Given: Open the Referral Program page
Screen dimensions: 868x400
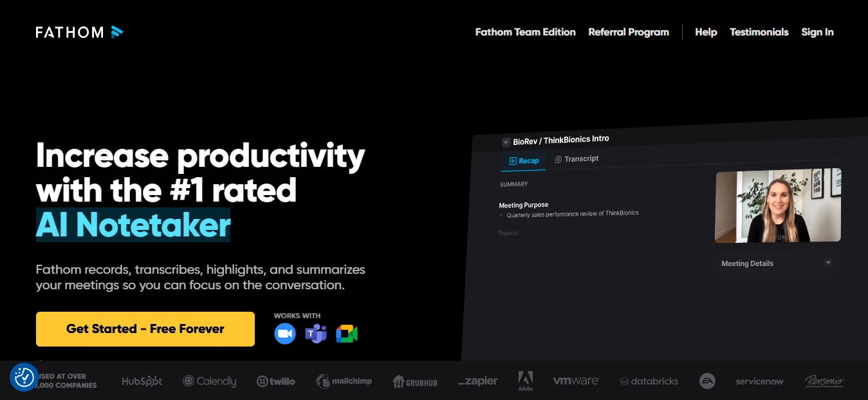Looking at the screenshot, I should 629,32.
